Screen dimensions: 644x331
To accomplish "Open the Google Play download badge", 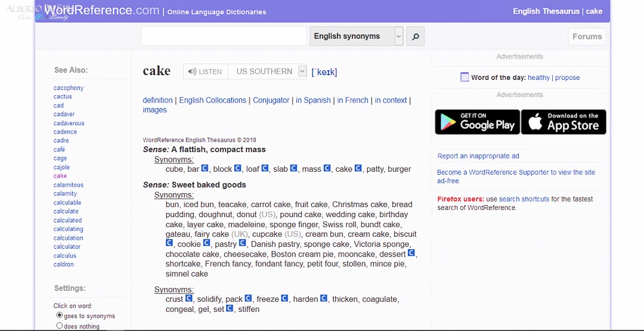I will 477,122.
